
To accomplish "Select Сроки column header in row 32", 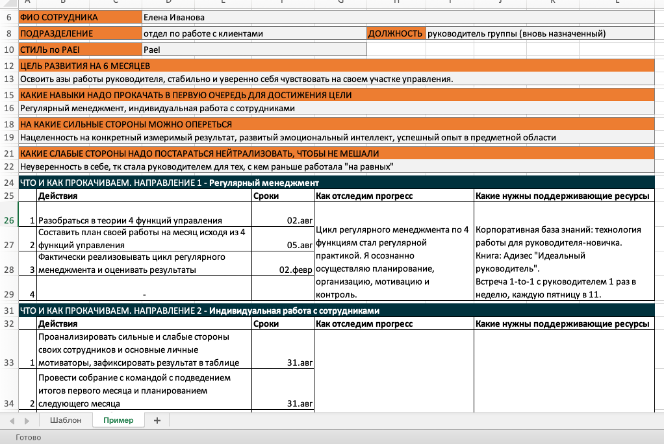I will pyautogui.click(x=283, y=324).
